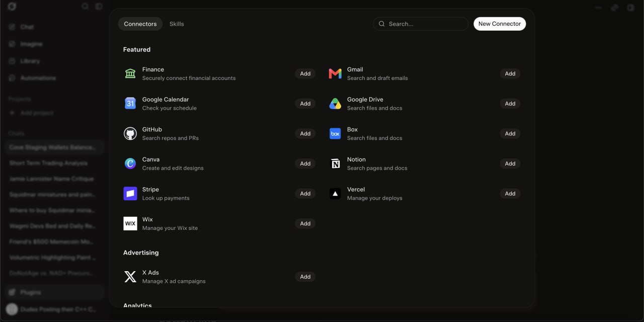Click the GitHub octocat icon

click(x=130, y=133)
